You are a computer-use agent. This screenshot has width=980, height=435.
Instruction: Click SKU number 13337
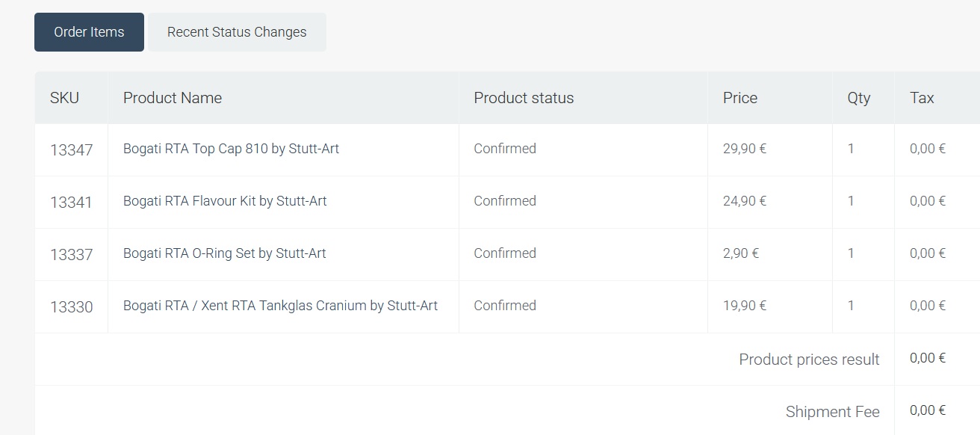[x=72, y=255]
